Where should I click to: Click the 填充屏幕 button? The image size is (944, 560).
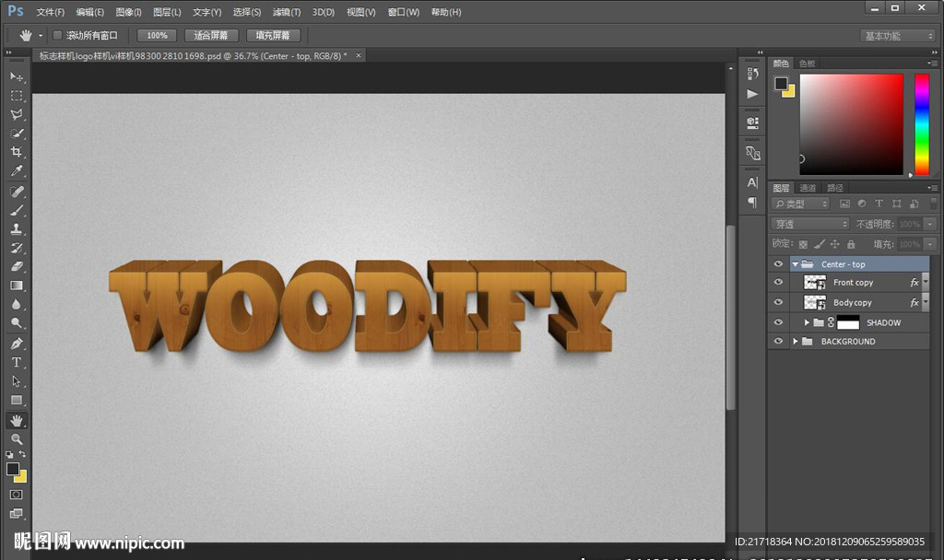click(273, 36)
